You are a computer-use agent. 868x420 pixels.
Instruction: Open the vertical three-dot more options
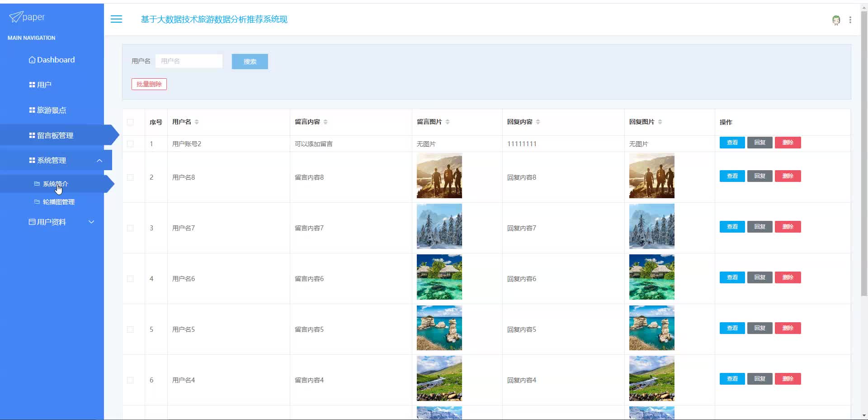pos(850,20)
